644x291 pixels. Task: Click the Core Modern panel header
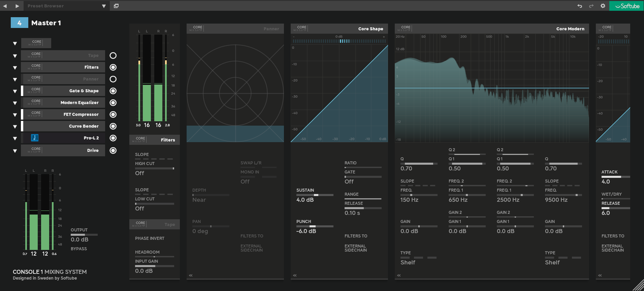492,29
